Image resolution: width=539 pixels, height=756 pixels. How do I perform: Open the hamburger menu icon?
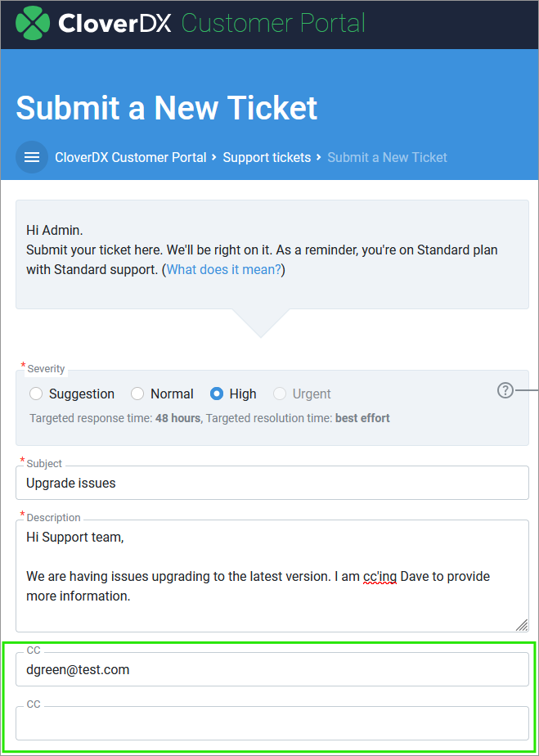coord(32,157)
